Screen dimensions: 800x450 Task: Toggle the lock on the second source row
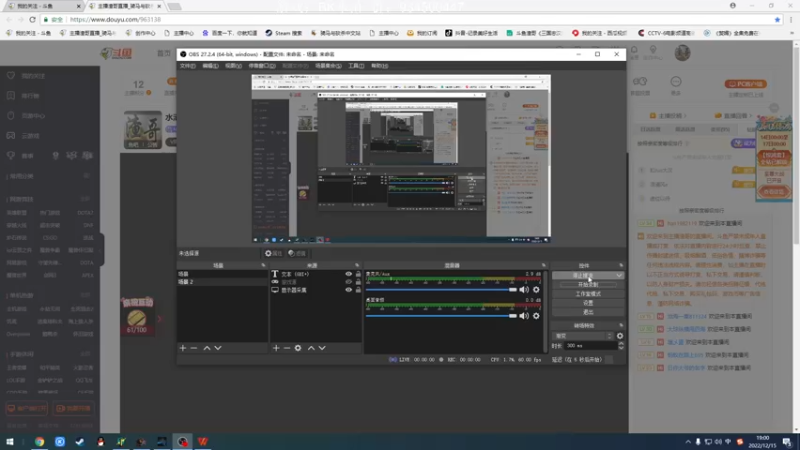coord(358,282)
